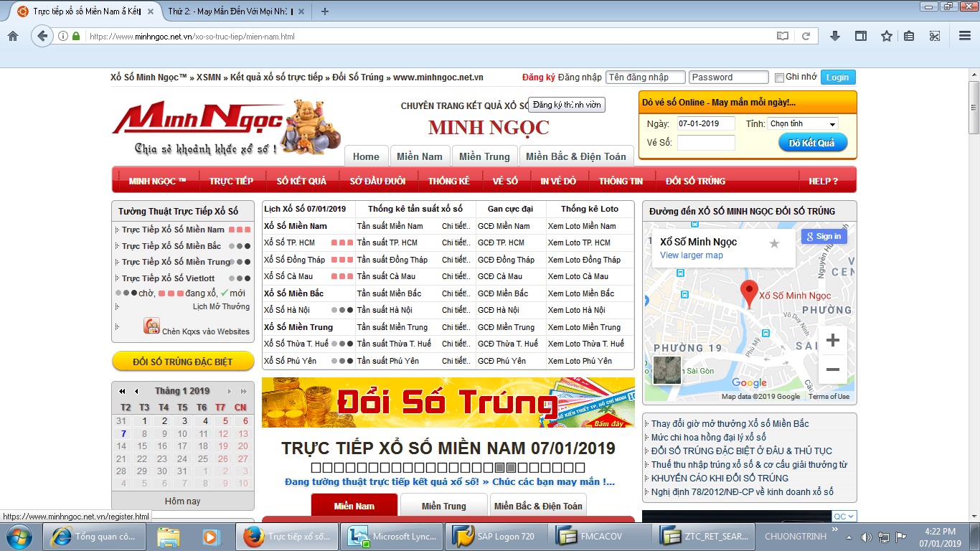Viewport: 980px width, 551px height.
Task: Zoom in on the map with the plus
Action: point(833,340)
